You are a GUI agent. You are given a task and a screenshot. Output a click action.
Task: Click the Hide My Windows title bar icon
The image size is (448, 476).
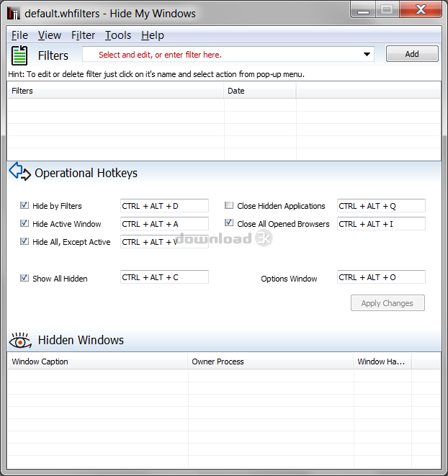click(x=14, y=13)
